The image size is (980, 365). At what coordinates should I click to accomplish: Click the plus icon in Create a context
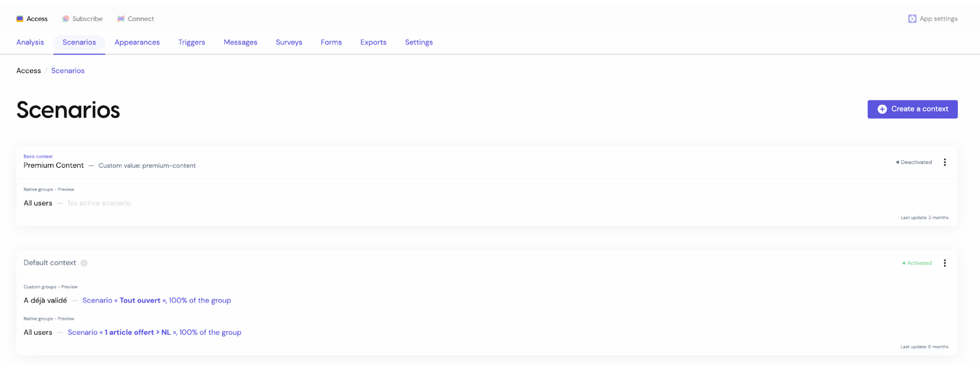882,109
